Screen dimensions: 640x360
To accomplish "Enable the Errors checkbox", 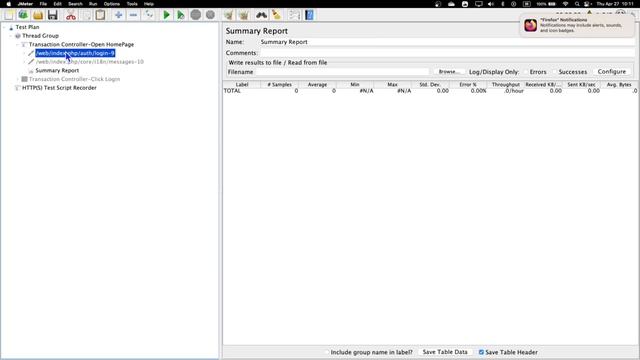I will click(526, 72).
